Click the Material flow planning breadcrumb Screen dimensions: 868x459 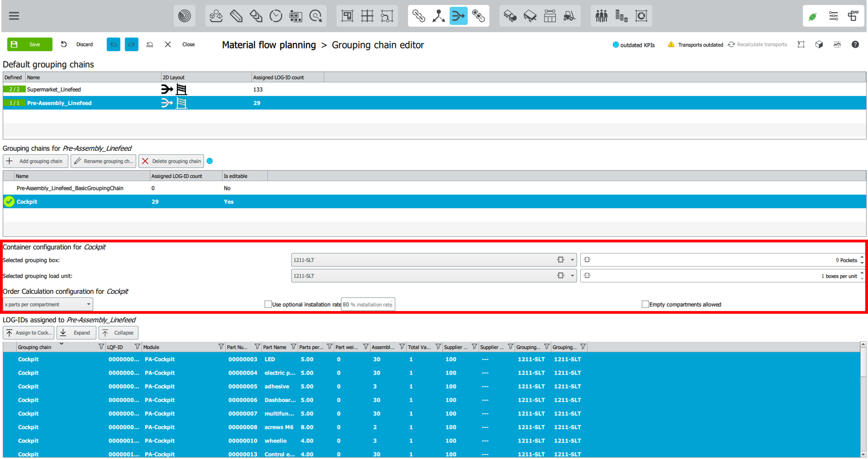tap(269, 45)
